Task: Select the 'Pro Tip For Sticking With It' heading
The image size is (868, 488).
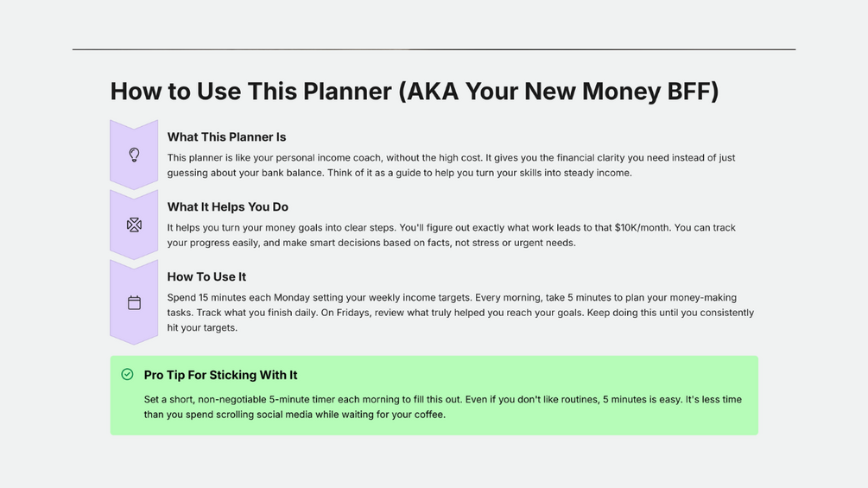Action: [x=220, y=375]
